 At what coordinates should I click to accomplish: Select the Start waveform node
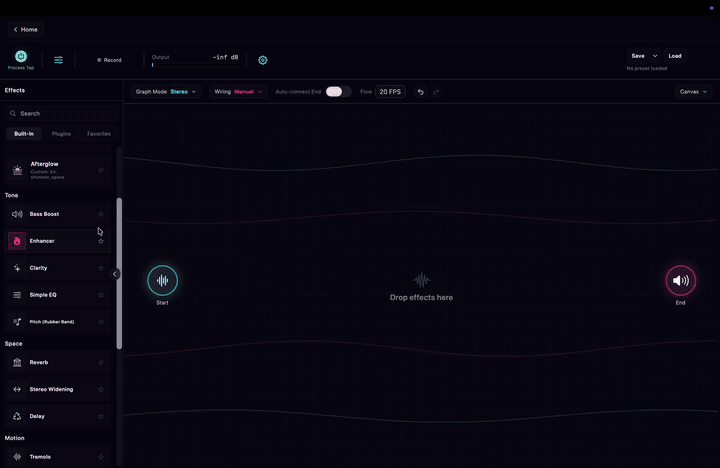(x=163, y=280)
